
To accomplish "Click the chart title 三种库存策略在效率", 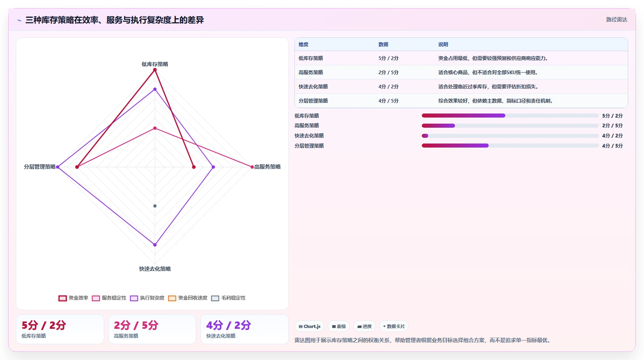I will 114,20.
